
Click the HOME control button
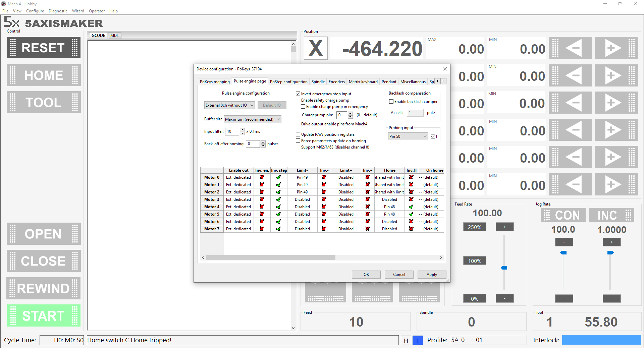(44, 75)
